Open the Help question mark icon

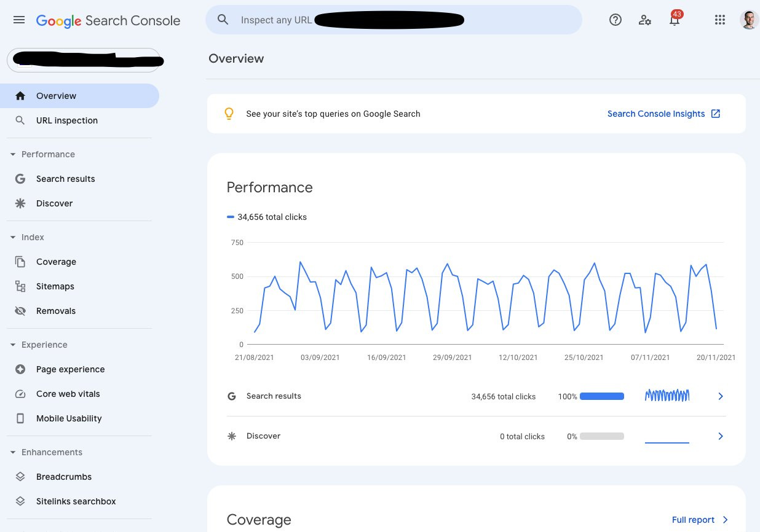point(616,20)
